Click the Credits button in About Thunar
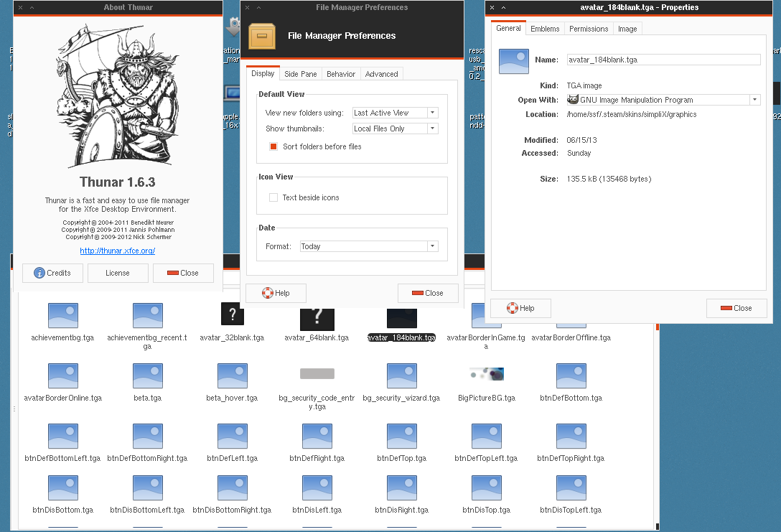 pyautogui.click(x=52, y=273)
